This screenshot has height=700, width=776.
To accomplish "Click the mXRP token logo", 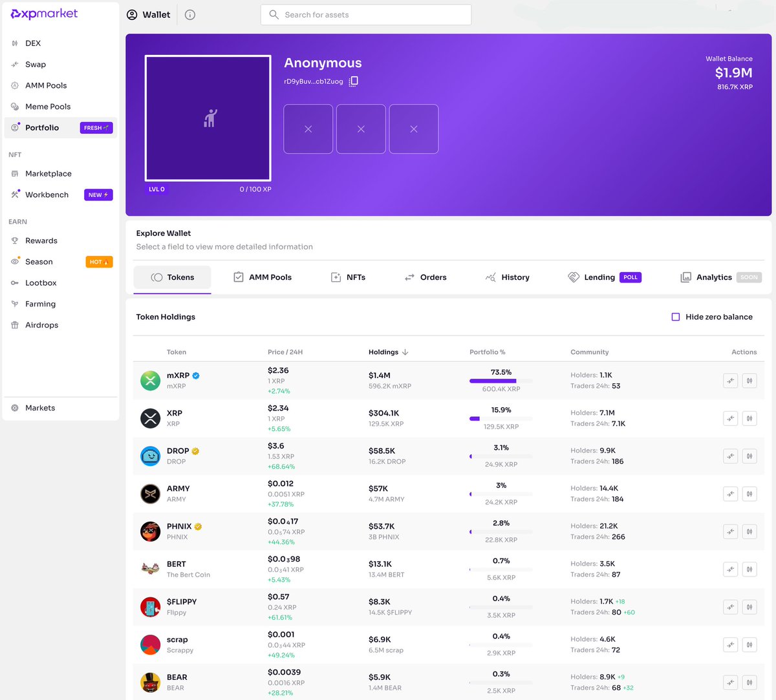I will point(151,381).
